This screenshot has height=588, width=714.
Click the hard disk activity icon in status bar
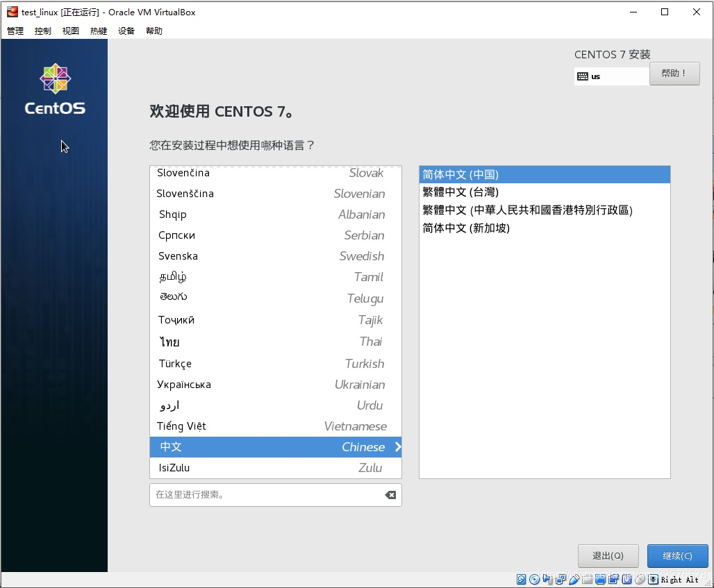point(522,580)
